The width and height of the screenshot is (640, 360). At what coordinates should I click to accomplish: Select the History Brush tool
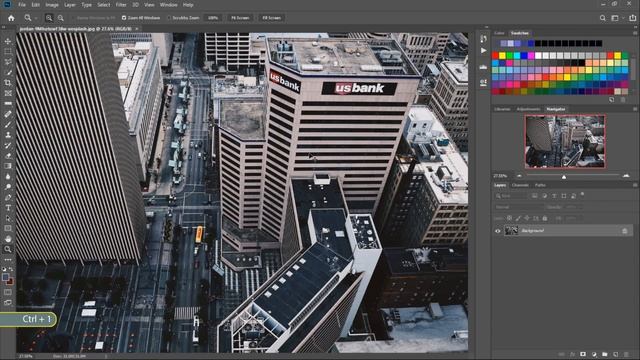click(8, 145)
